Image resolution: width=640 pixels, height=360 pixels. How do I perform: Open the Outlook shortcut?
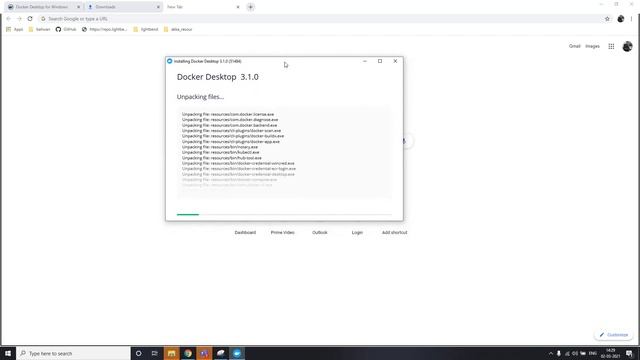point(320,232)
